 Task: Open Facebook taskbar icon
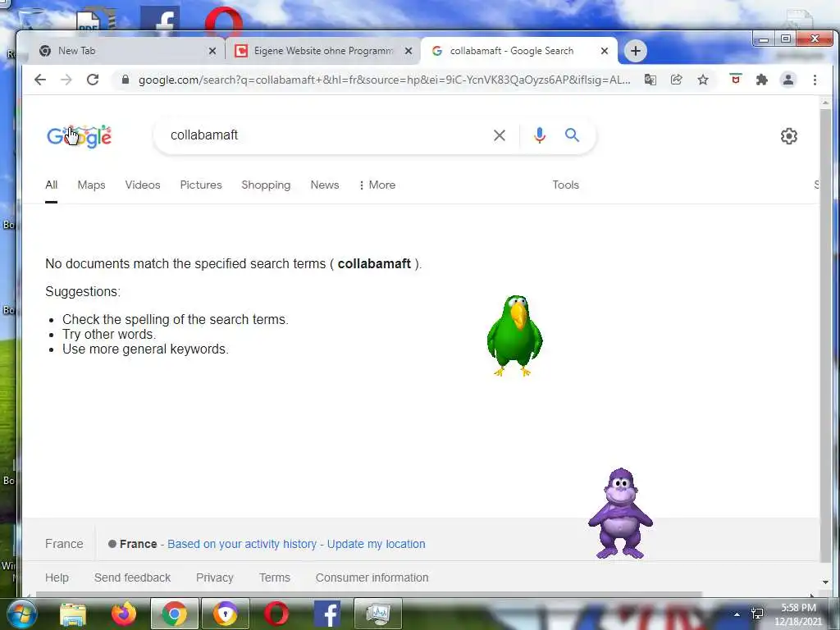[x=327, y=614]
